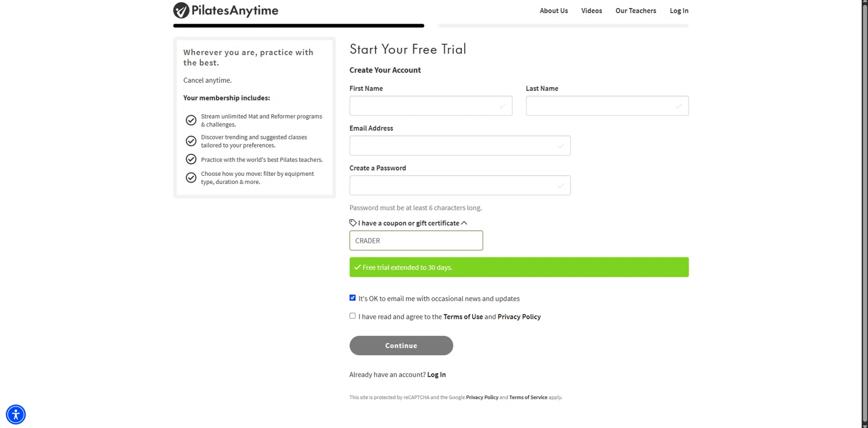The image size is (868, 428).
Task: Click Log In link below Continue button
Action: [x=436, y=375]
